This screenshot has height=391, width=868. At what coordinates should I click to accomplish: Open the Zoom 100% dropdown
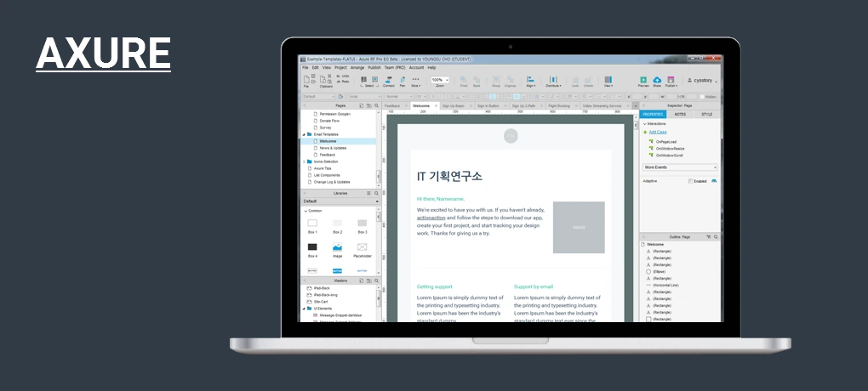pos(440,80)
